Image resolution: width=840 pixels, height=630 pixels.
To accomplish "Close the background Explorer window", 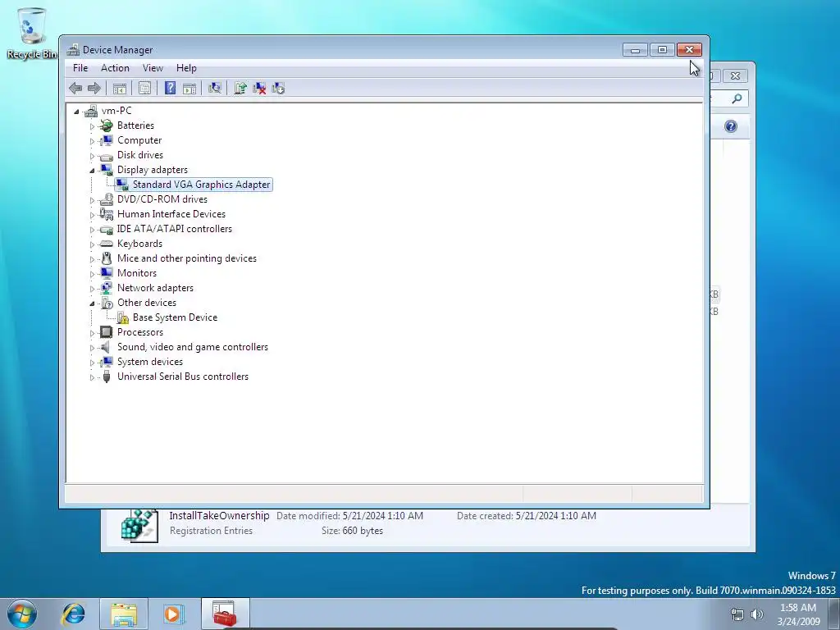I will pos(736,76).
